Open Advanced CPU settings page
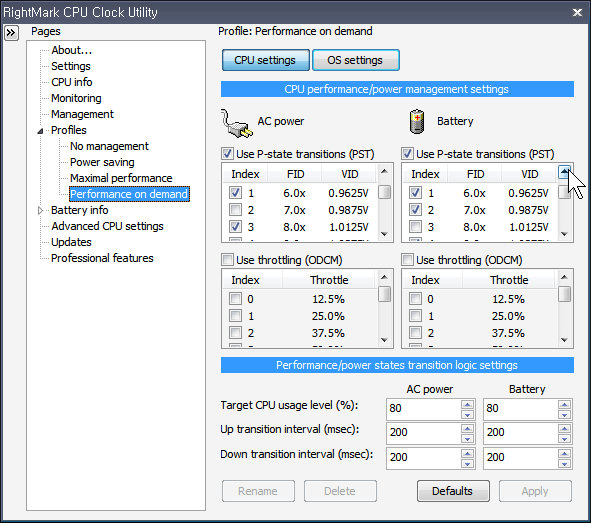 [107, 226]
